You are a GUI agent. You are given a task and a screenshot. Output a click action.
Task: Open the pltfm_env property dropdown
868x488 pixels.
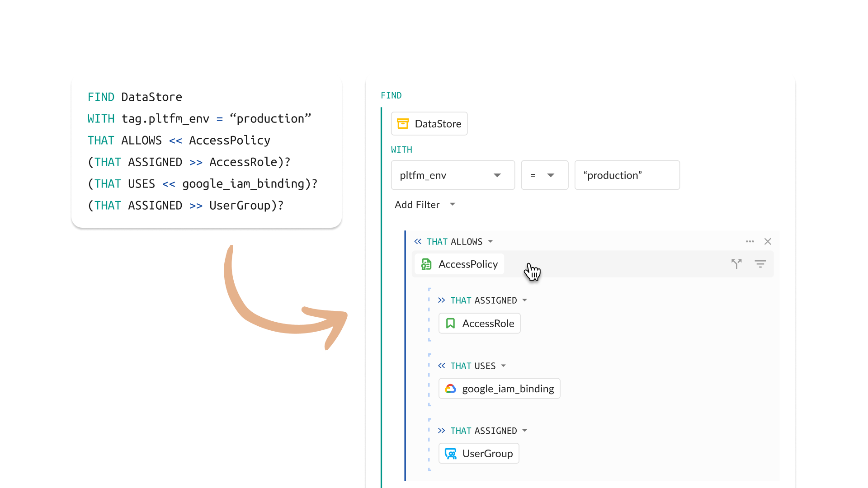click(x=453, y=175)
